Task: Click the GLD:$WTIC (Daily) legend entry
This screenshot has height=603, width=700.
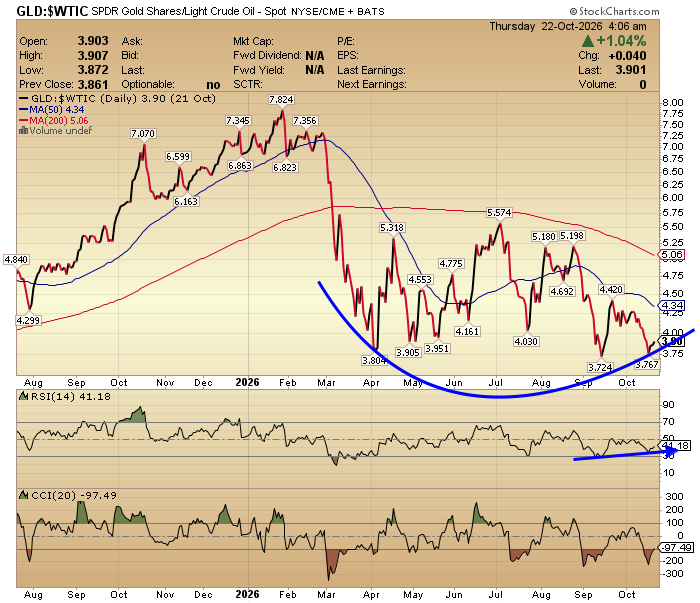Action: tap(117, 99)
